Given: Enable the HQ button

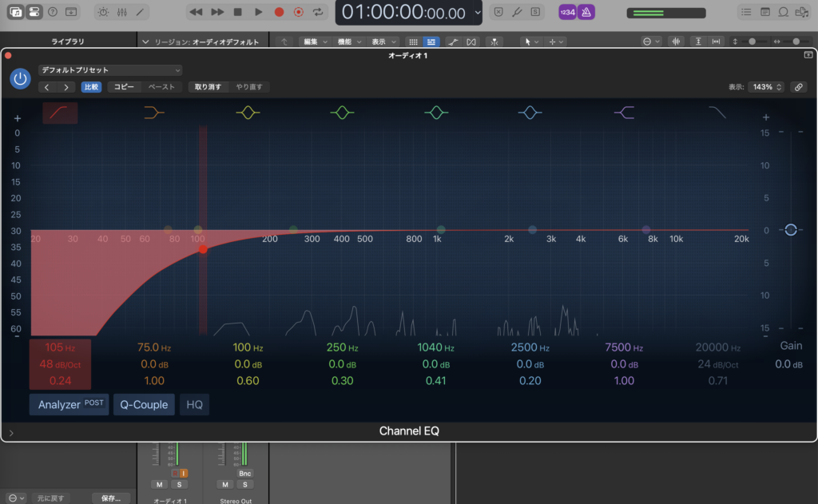Looking at the screenshot, I should click(x=195, y=404).
